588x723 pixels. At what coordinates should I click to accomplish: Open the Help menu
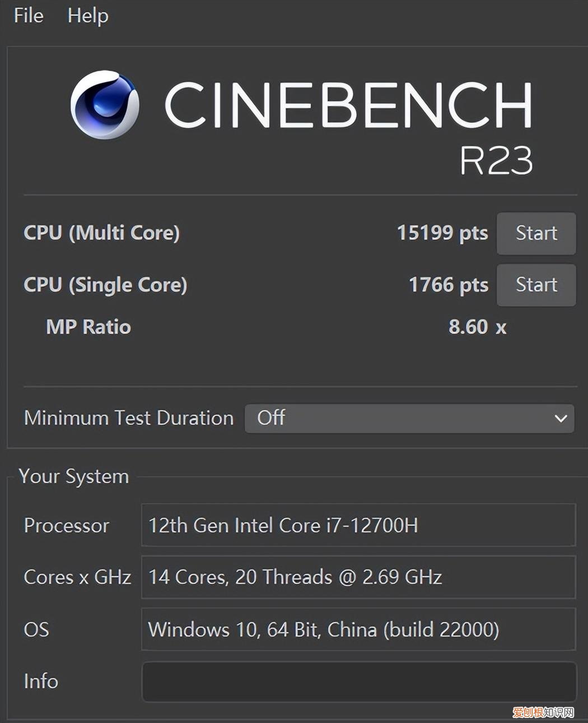coord(88,15)
